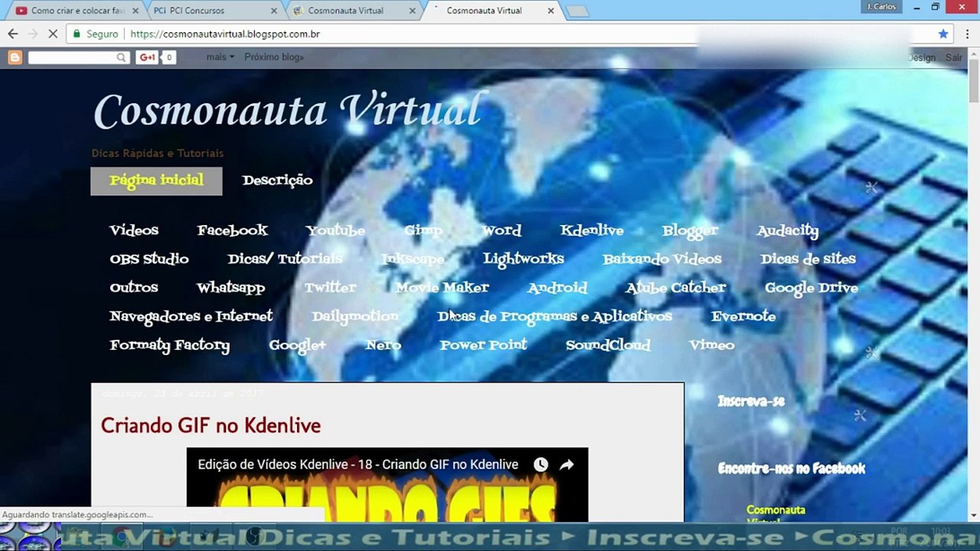The image size is (980, 551).
Task: Open 'Criando GIF no Kdenlive' post title
Action: [x=211, y=425]
